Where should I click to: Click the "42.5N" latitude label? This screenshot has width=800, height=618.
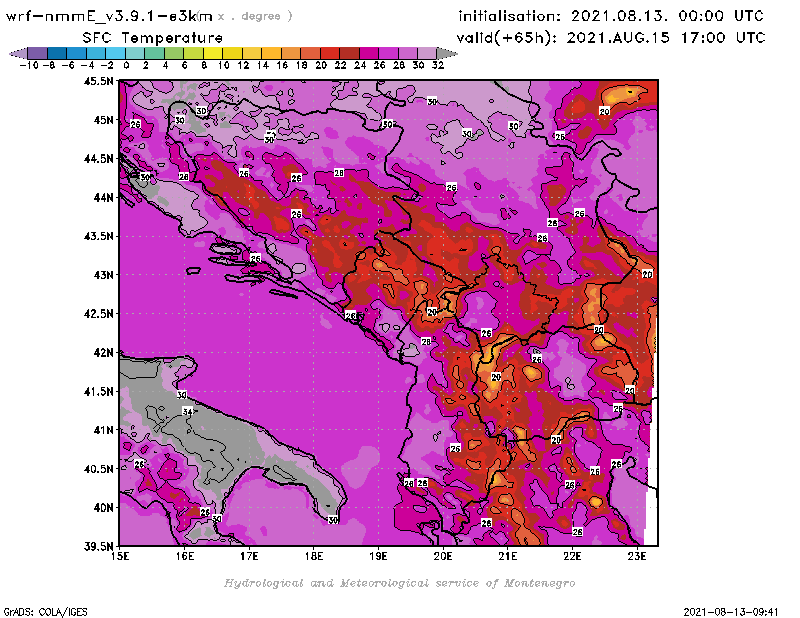[98, 314]
